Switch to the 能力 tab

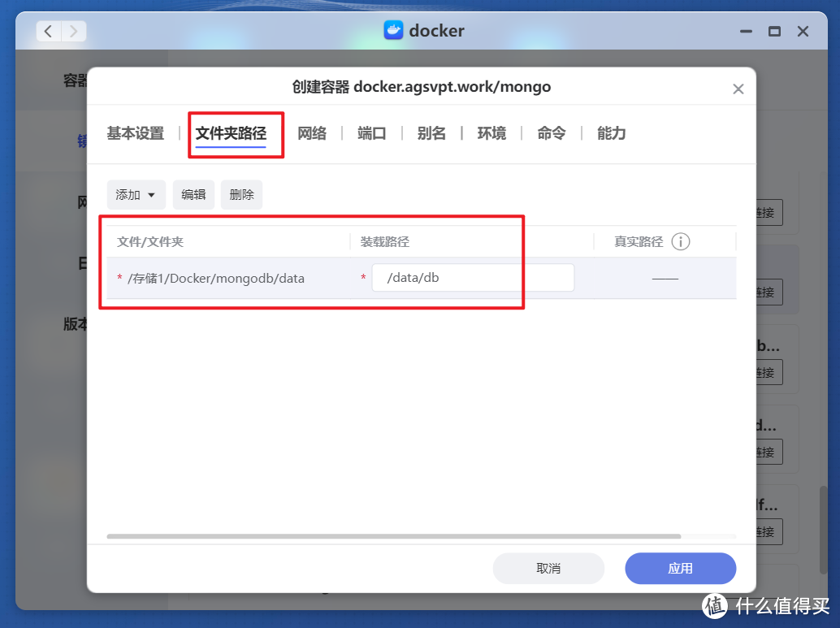click(x=611, y=132)
